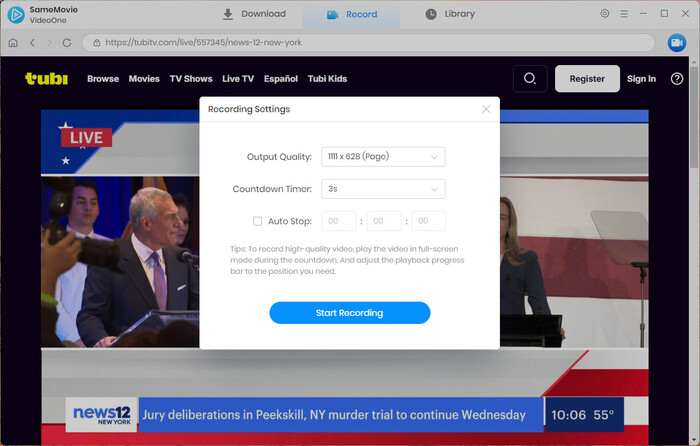Go back using the back arrow
The width and height of the screenshot is (700, 446).
click(x=32, y=43)
